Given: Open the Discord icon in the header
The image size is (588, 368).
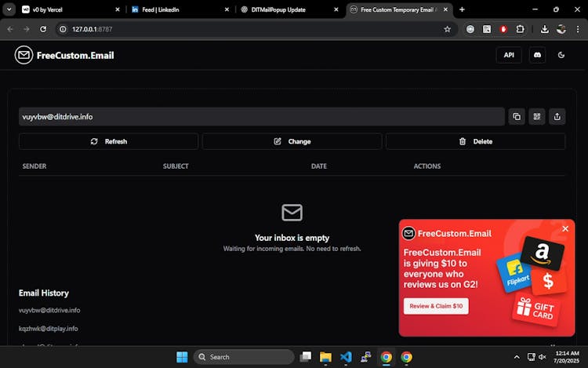Looking at the screenshot, I should [537, 55].
